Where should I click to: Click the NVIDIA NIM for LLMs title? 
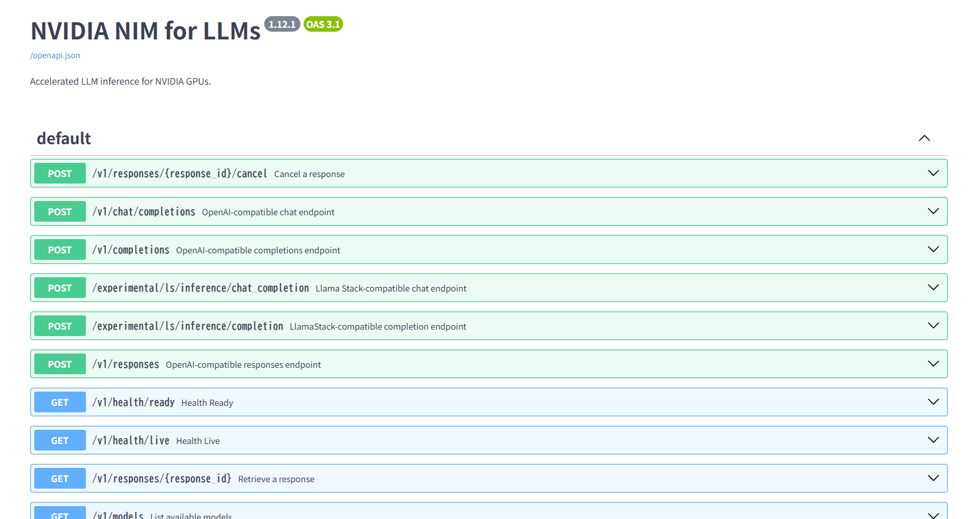click(x=145, y=30)
